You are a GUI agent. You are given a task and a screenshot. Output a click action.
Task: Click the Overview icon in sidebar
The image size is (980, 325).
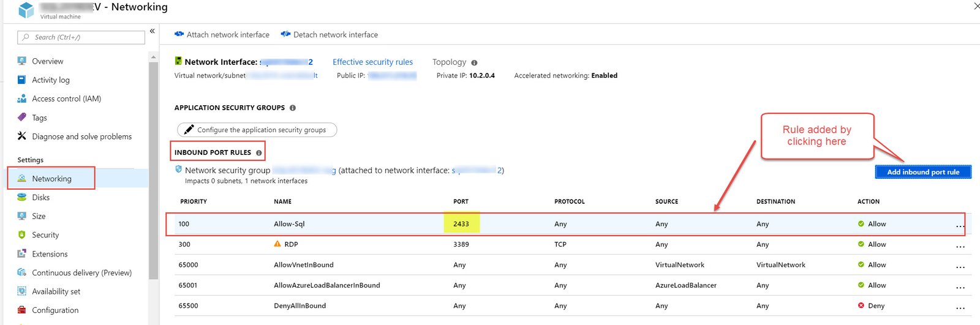click(22, 61)
